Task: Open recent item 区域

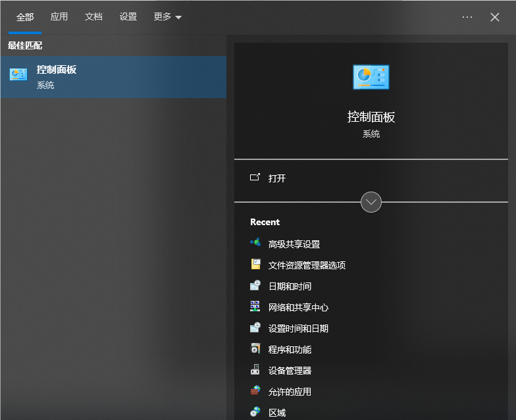Action: (x=276, y=413)
